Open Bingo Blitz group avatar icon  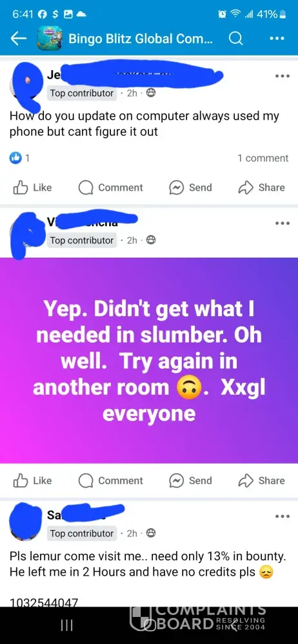(50, 39)
